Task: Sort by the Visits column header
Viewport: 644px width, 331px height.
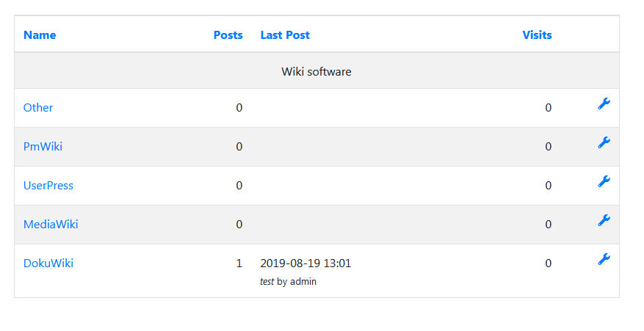Action: tap(537, 35)
